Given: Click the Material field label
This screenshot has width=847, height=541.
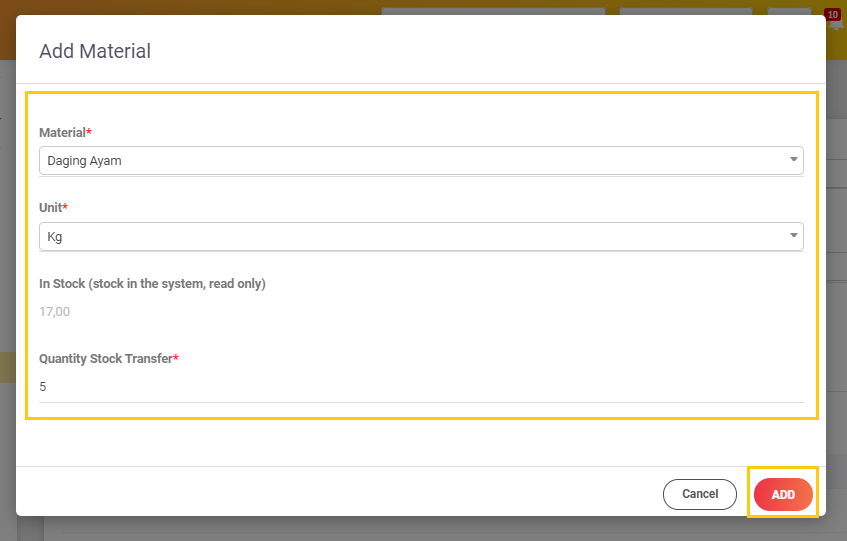Looking at the screenshot, I should click(63, 133).
